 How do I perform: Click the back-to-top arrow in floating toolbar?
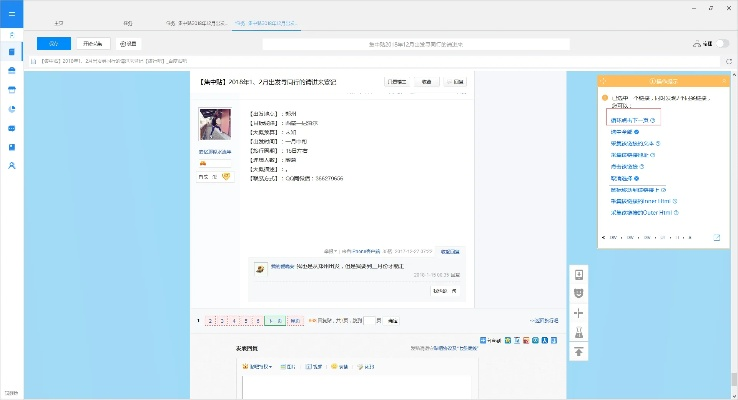(579, 352)
